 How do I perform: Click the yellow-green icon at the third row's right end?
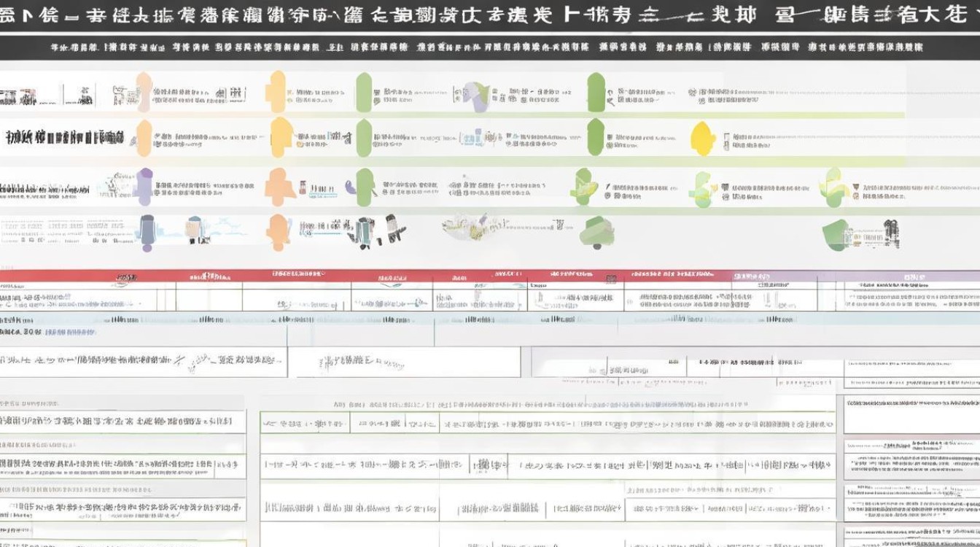pyautogui.click(x=833, y=185)
